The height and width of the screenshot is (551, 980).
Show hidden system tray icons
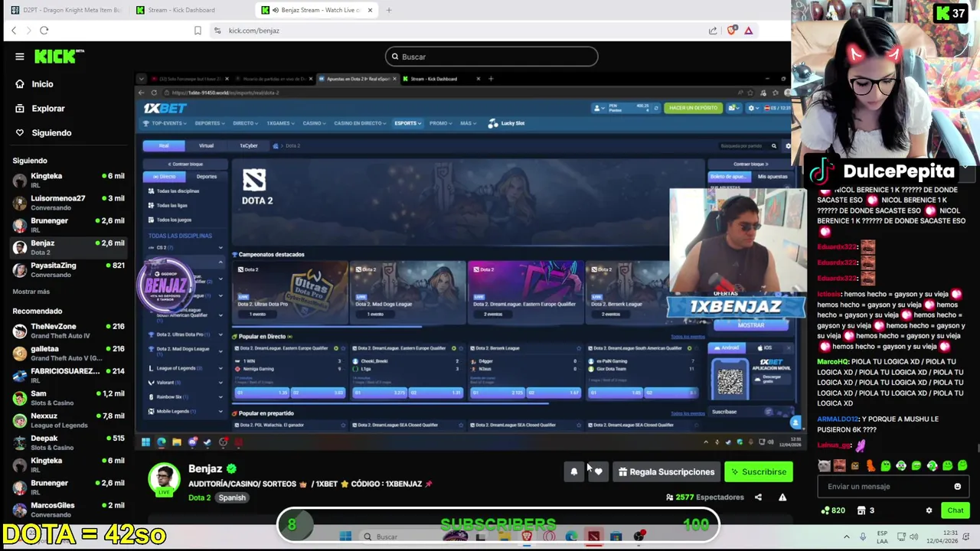point(846,536)
